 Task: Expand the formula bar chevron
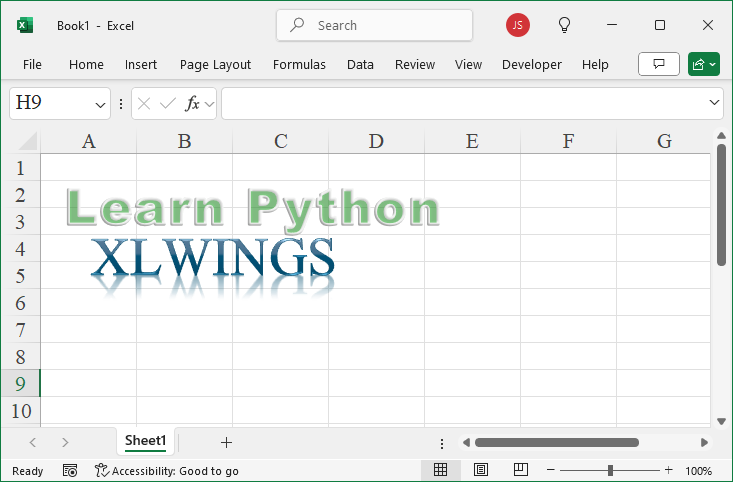pos(714,102)
